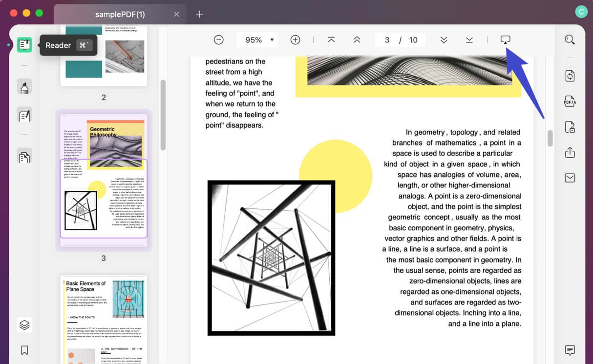Click the page number input field
593x364 pixels.
tap(387, 40)
